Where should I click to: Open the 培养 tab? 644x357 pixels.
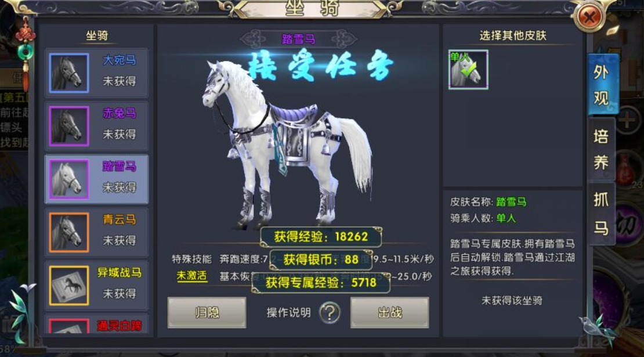601,149
